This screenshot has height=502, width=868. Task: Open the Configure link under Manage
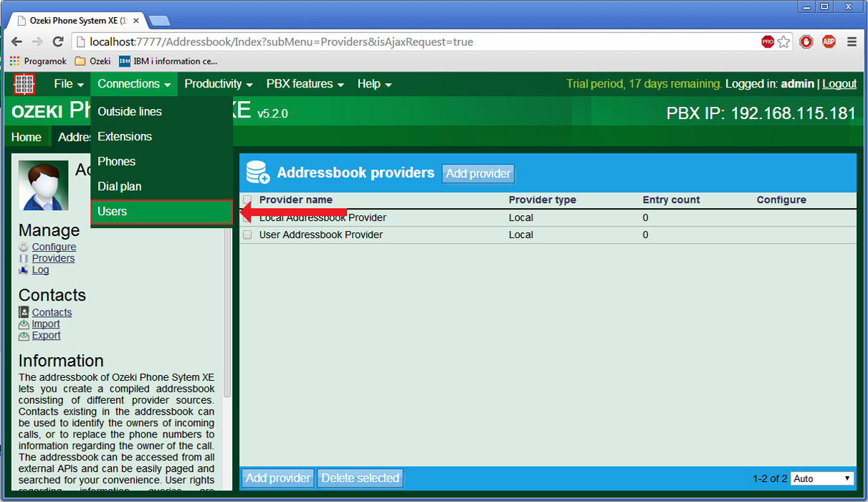point(54,247)
